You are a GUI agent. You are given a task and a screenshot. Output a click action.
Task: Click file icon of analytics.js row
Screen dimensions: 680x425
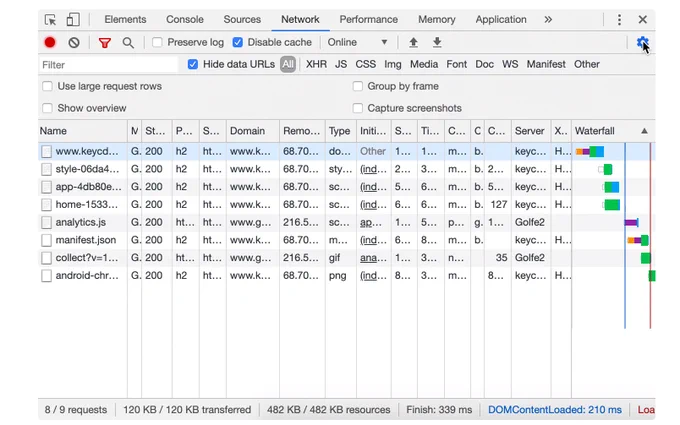click(46, 222)
